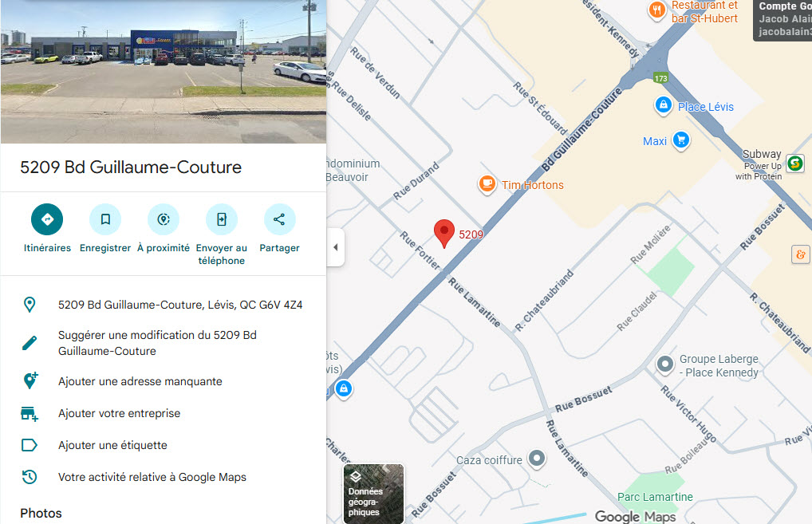This screenshot has height=524, width=812.
Task: Click the Subway restaurant logo marker
Action: click(x=794, y=163)
